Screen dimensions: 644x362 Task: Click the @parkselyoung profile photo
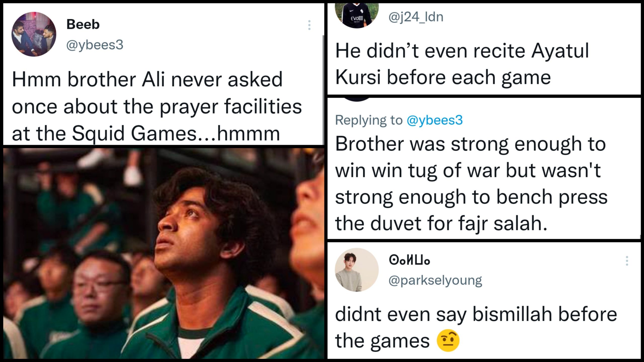pos(357,270)
